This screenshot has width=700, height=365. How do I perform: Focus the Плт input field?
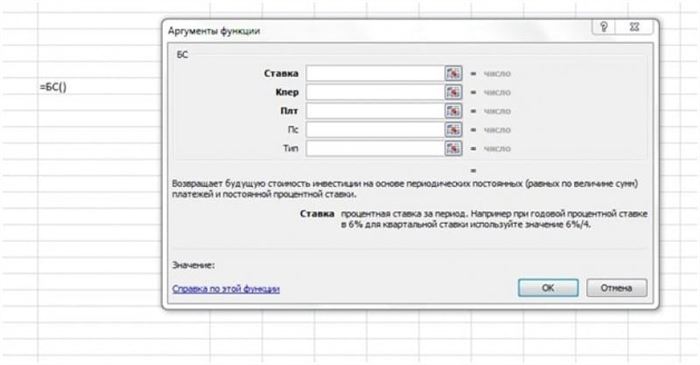375,111
